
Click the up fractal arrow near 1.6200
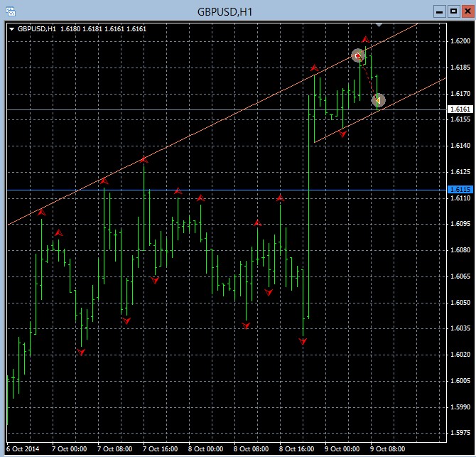click(365, 40)
